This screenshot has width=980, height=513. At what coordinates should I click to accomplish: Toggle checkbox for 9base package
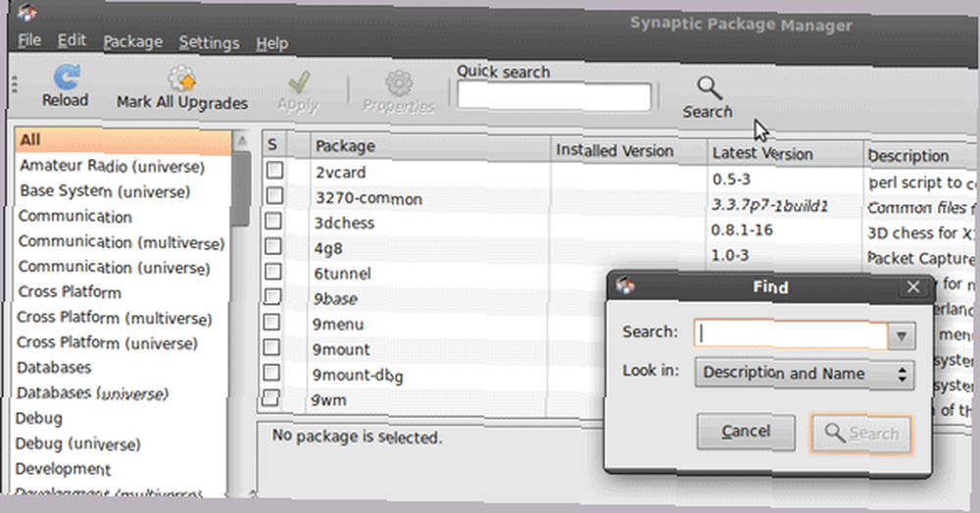[x=272, y=296]
